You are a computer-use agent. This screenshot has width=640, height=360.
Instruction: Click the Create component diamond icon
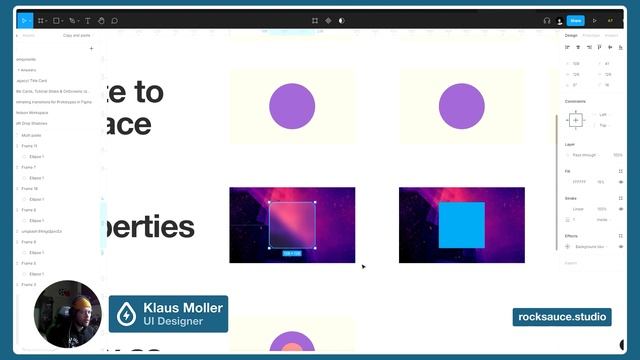coord(328,20)
